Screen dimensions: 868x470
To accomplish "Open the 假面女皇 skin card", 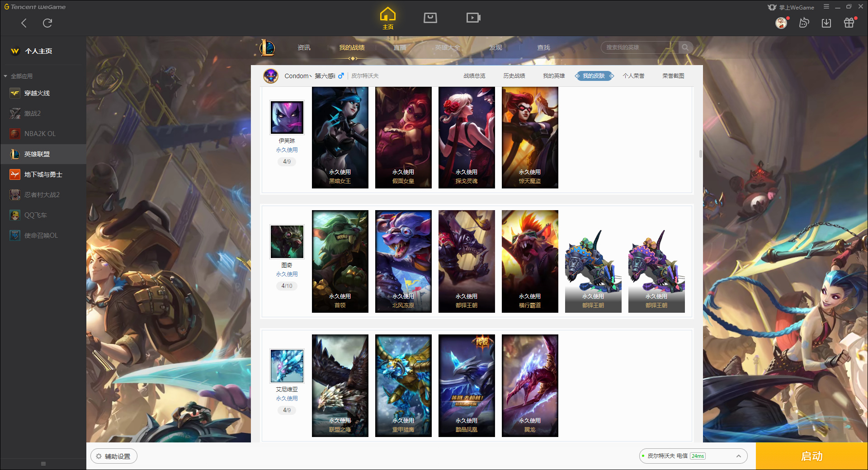I will pos(403,137).
